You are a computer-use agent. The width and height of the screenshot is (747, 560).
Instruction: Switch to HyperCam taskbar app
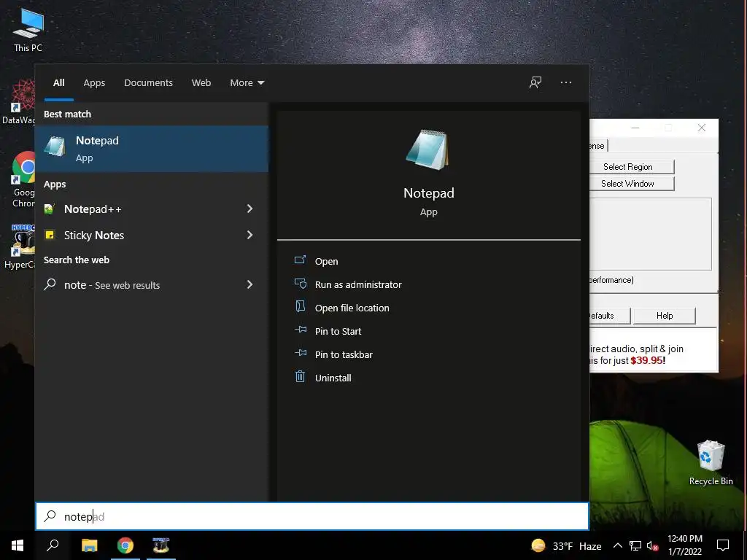coord(161,545)
